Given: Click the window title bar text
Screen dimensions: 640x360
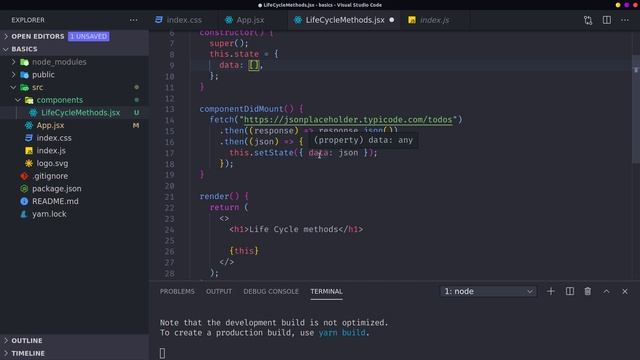Looking at the screenshot, I should [322, 5].
